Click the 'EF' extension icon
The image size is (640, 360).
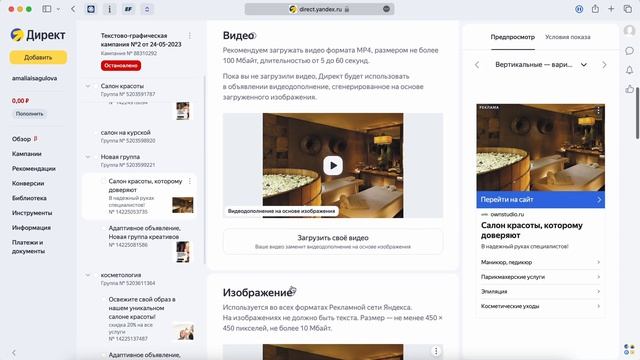coord(128,9)
